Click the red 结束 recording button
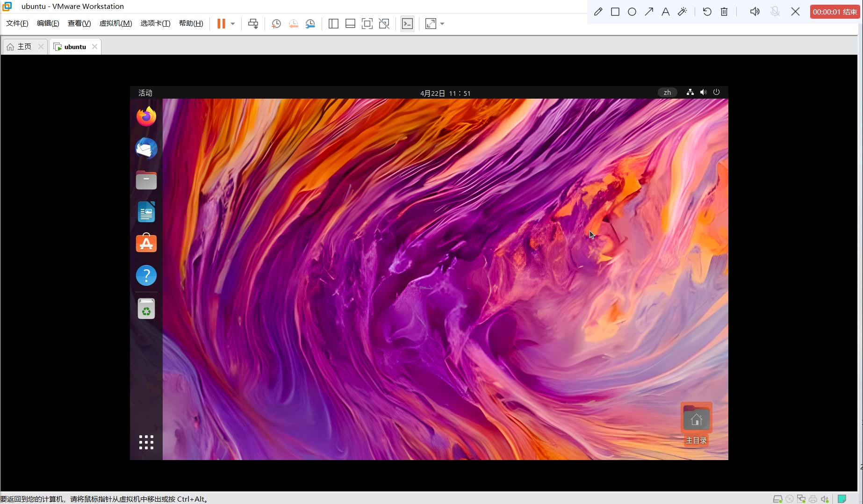Viewport: 863px width, 504px height. [834, 12]
